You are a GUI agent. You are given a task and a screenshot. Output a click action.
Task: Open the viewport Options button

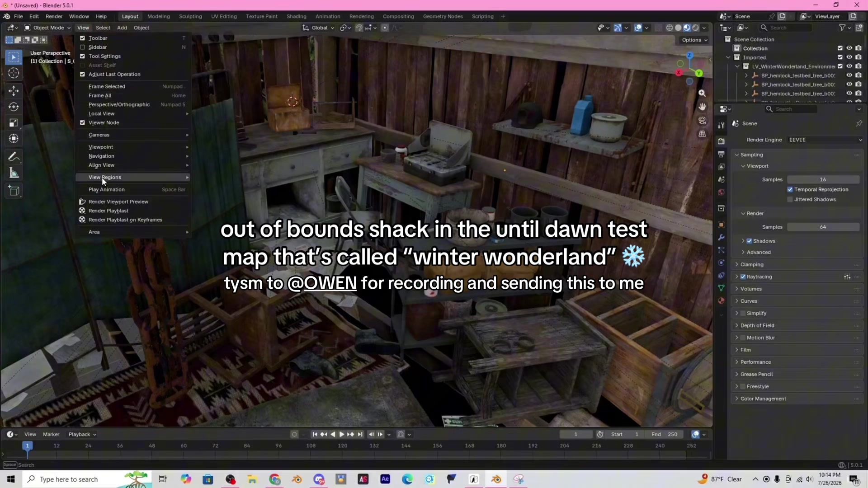pyautogui.click(x=694, y=40)
